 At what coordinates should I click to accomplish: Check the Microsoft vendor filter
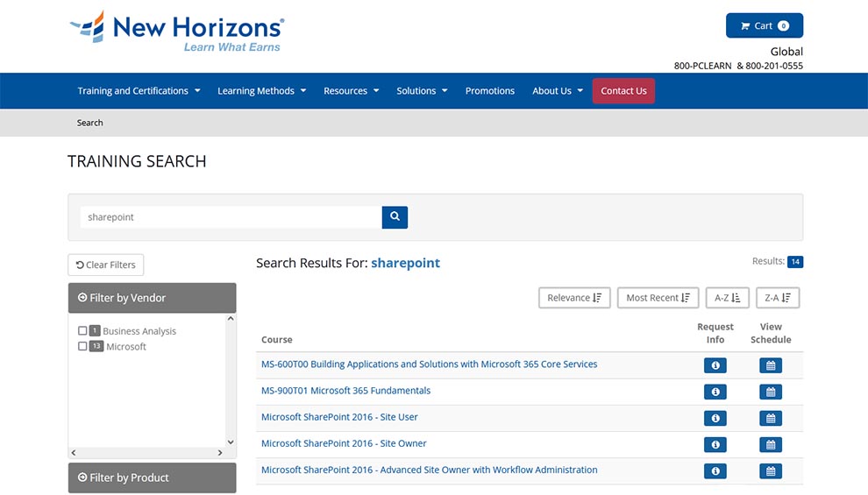(x=82, y=346)
